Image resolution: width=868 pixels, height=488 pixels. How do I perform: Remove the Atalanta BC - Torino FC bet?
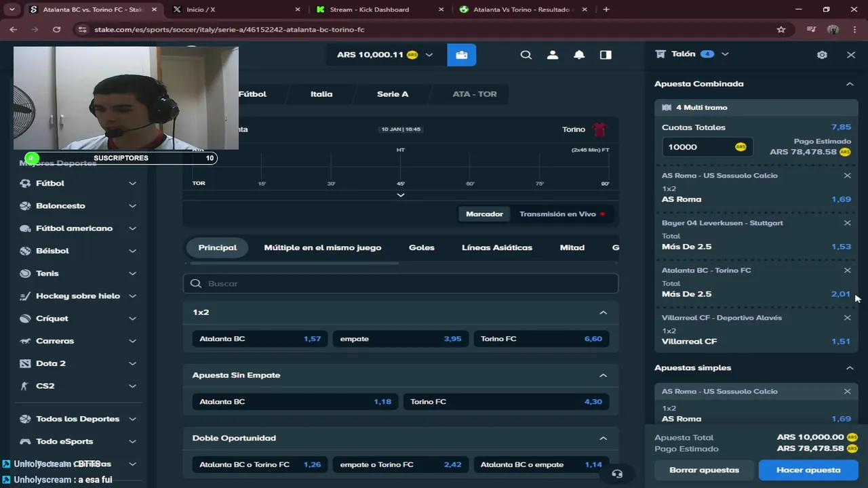tap(847, 270)
